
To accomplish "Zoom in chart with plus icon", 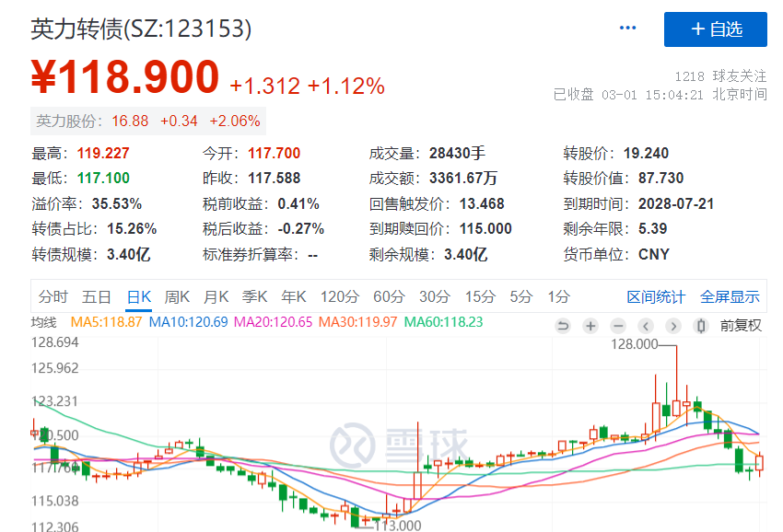I will pyautogui.click(x=590, y=327).
